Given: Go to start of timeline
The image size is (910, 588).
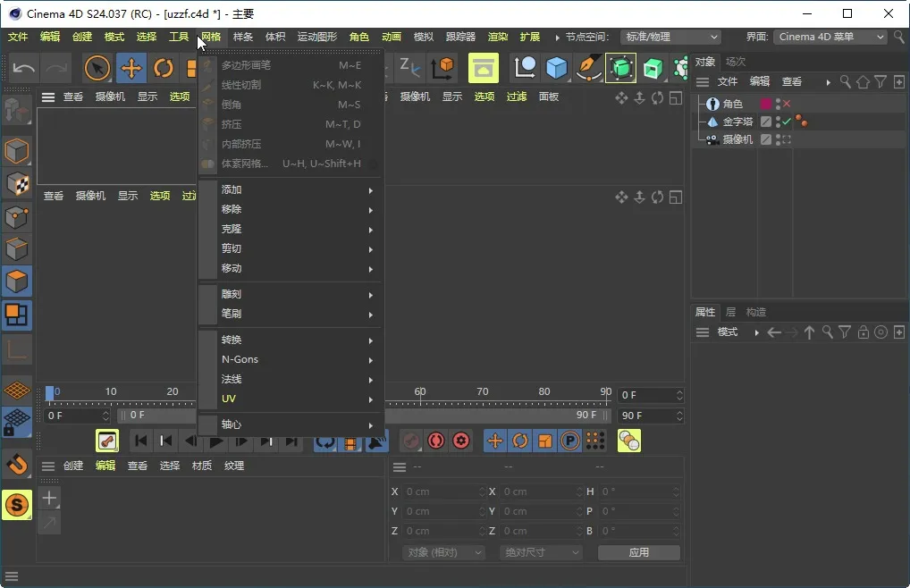Looking at the screenshot, I should tap(140, 441).
